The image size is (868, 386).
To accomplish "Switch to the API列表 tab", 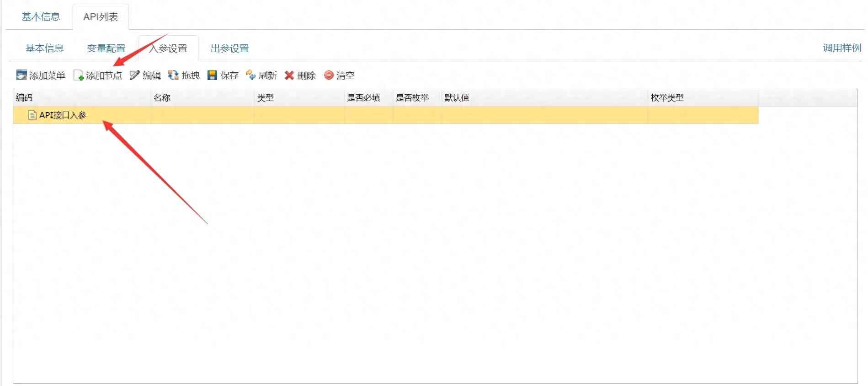I will [101, 17].
